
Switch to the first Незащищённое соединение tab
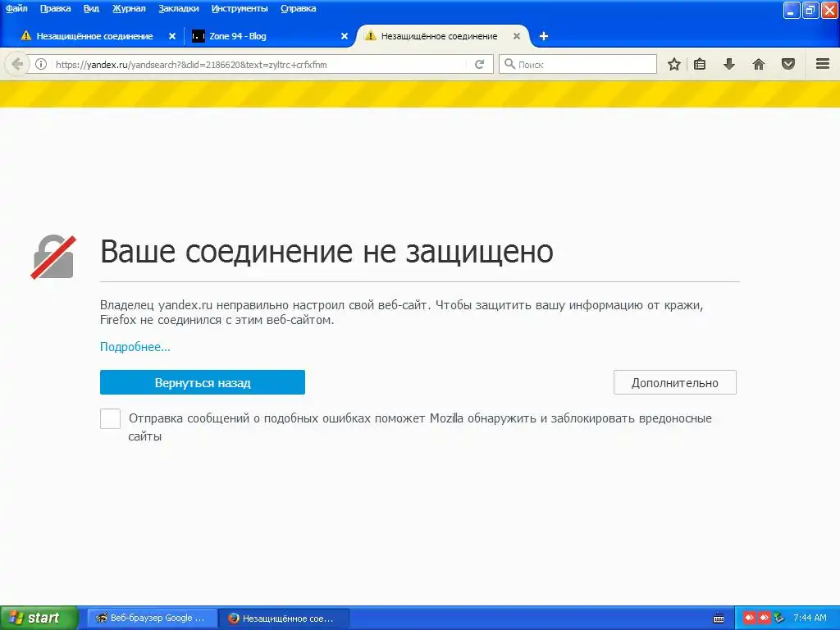click(94, 36)
